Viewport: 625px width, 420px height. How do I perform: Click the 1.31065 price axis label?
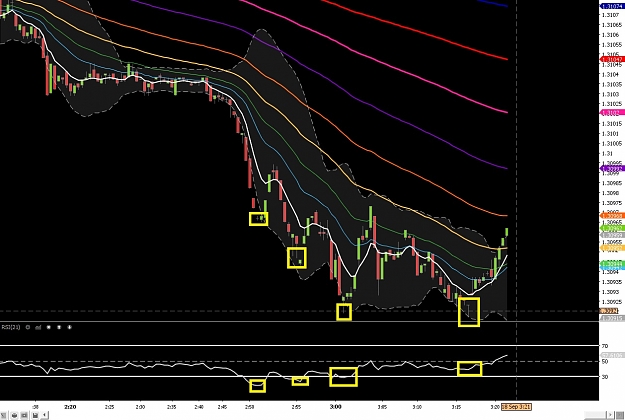pyautogui.click(x=612, y=25)
